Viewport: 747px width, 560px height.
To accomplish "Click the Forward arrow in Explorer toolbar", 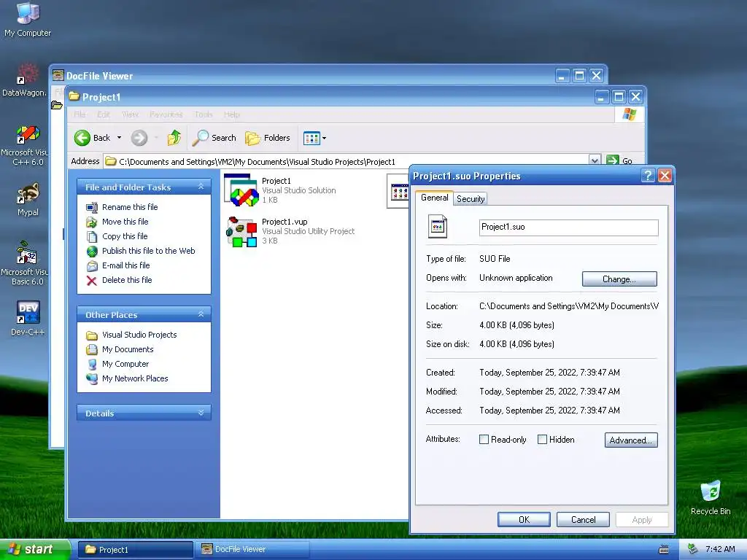I will pyautogui.click(x=139, y=138).
